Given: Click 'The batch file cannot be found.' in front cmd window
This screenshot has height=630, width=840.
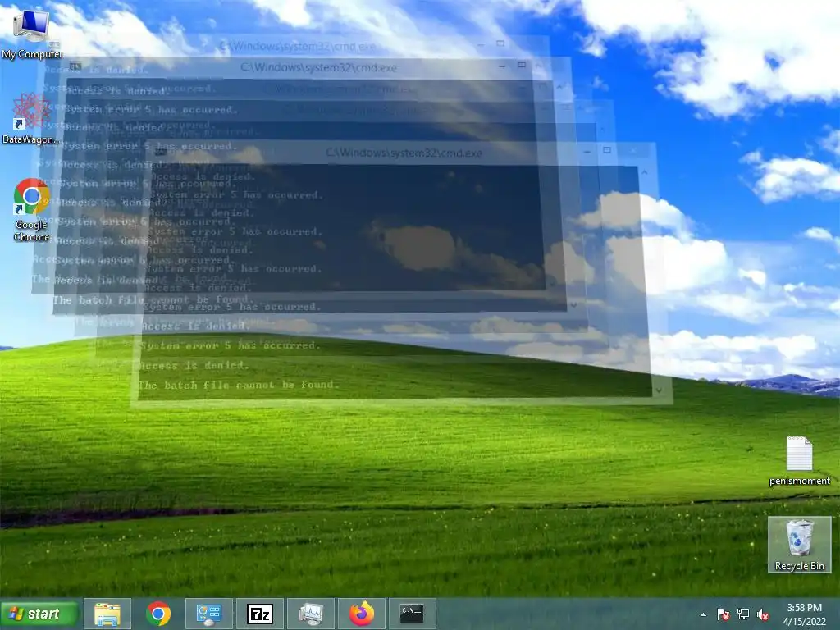Looking at the screenshot, I should click(239, 385).
